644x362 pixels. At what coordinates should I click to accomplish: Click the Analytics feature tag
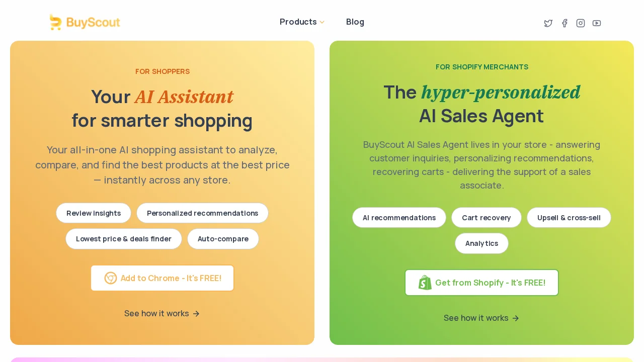(x=481, y=243)
